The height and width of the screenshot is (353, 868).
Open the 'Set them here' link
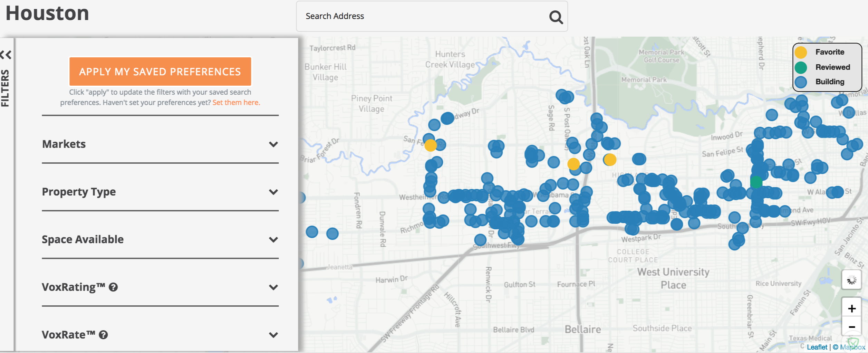(236, 103)
